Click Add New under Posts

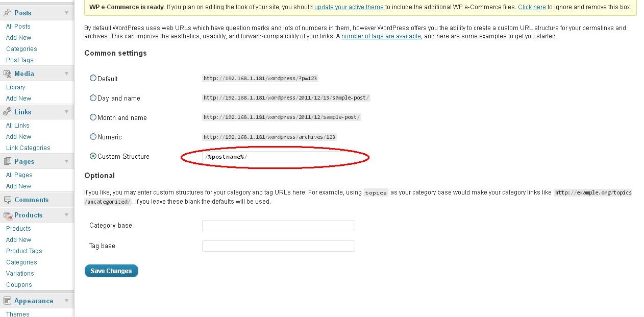tap(19, 37)
